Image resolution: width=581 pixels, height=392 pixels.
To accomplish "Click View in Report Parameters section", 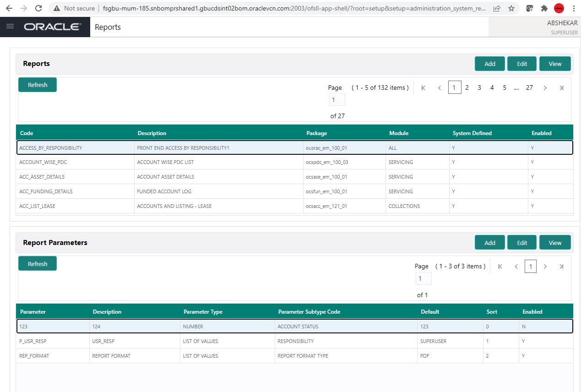I will (x=555, y=243).
